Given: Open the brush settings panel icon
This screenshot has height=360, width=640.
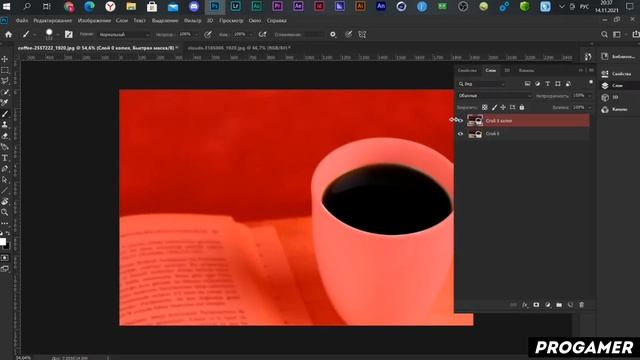Looking at the screenshot, I should tap(69, 35).
